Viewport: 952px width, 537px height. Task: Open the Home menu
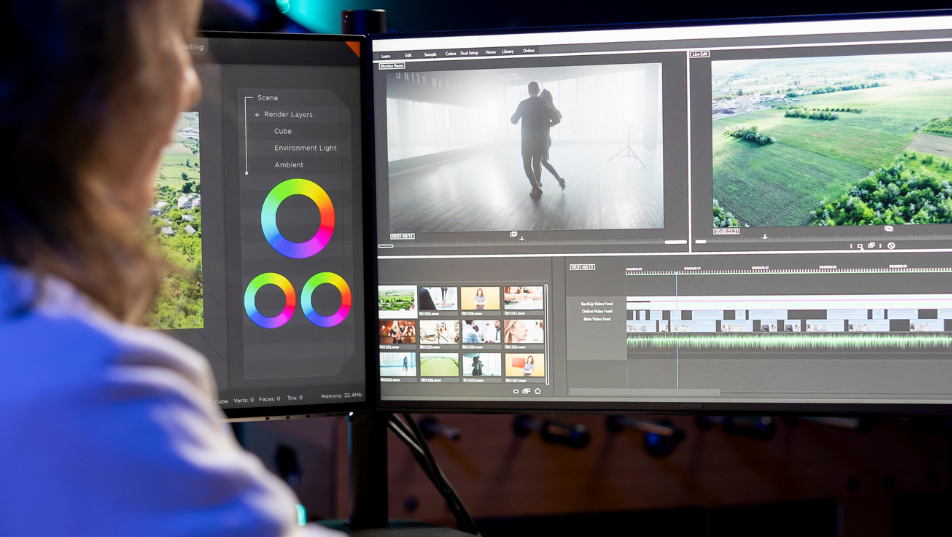tap(491, 52)
